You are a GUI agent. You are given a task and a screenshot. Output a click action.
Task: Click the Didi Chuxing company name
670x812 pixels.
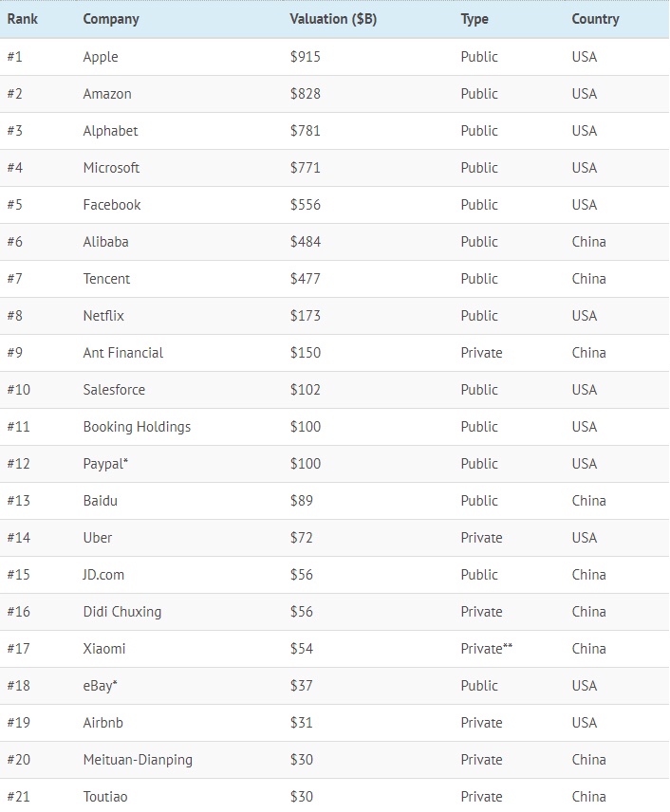point(122,612)
